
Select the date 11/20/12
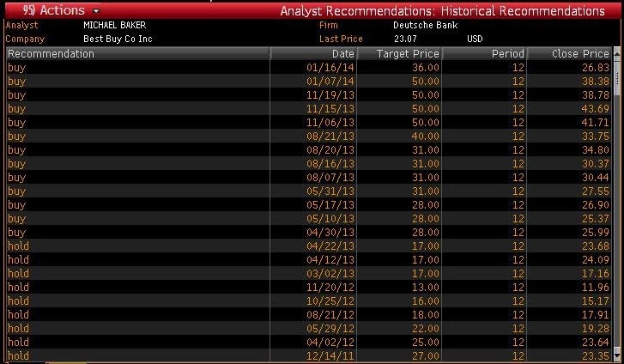coord(330,287)
